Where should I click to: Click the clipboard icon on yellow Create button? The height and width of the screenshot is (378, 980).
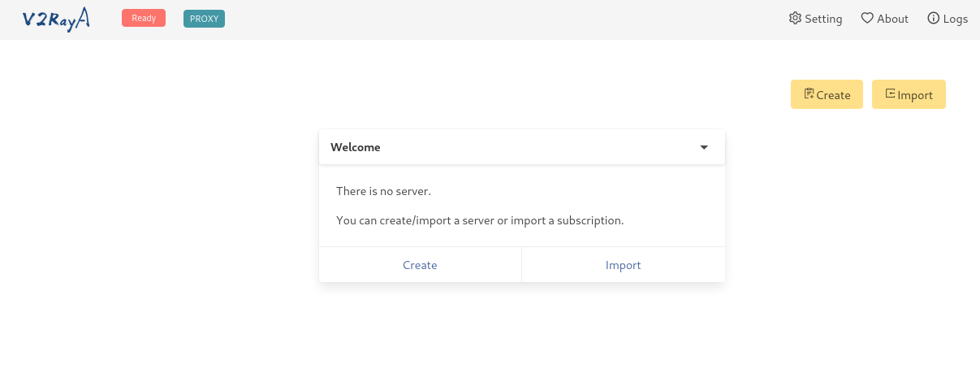(809, 94)
